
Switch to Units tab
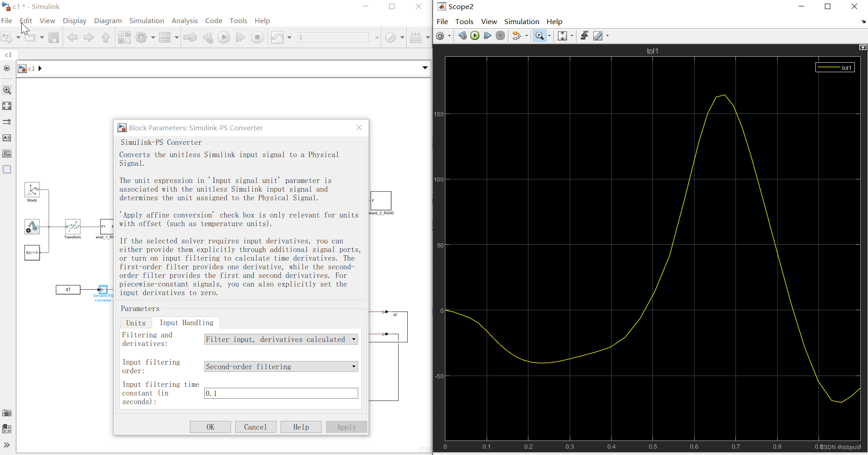(136, 323)
